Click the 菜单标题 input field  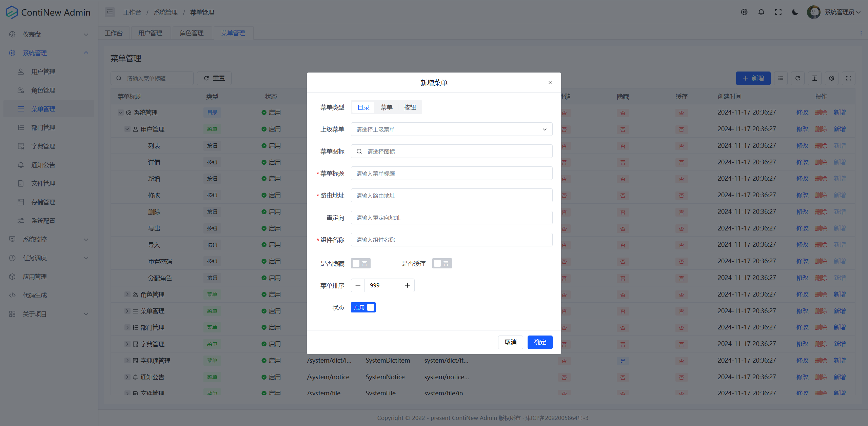click(451, 174)
